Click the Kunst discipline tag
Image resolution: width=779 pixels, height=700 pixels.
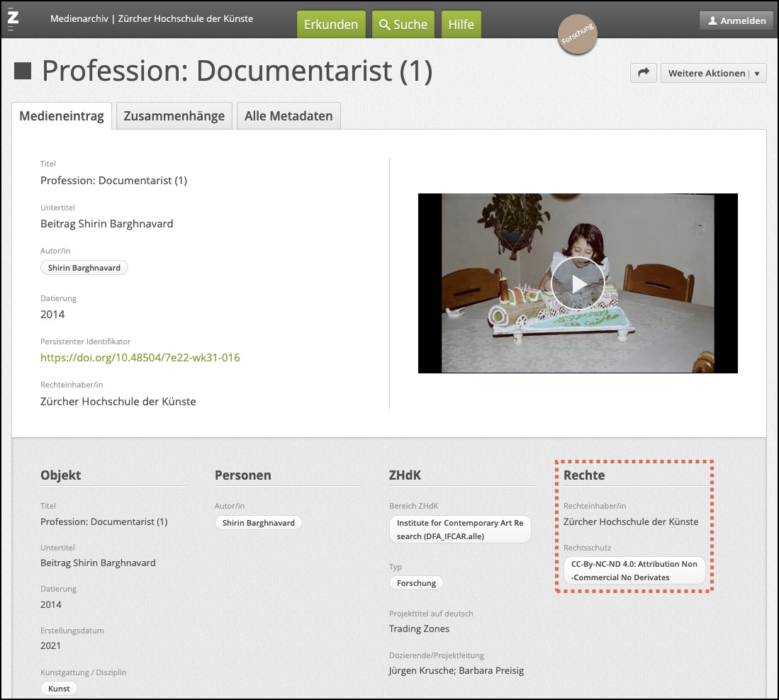coord(59,689)
